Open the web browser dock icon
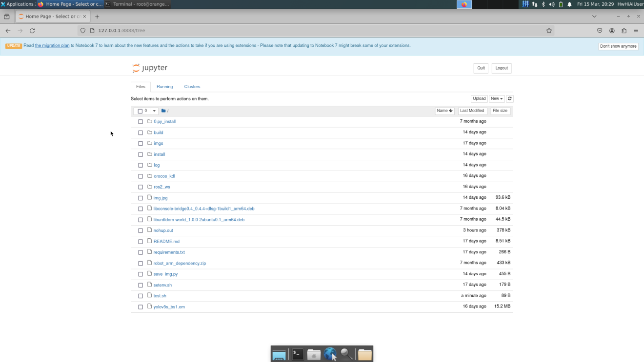 point(330,354)
